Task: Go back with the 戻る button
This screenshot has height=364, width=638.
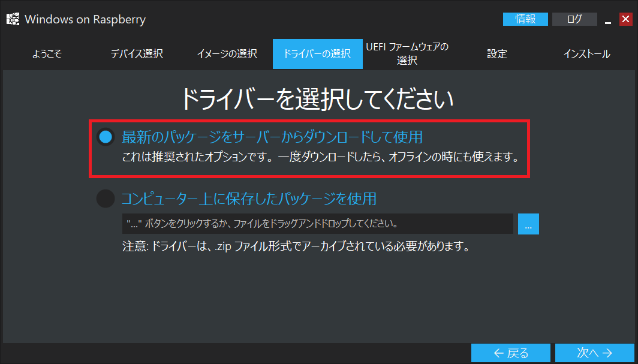Action: pyautogui.click(x=511, y=353)
